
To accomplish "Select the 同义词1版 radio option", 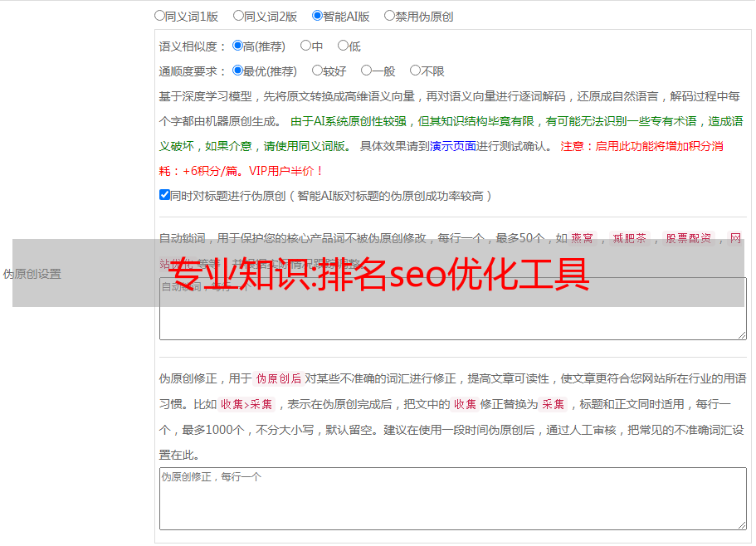I will point(159,16).
